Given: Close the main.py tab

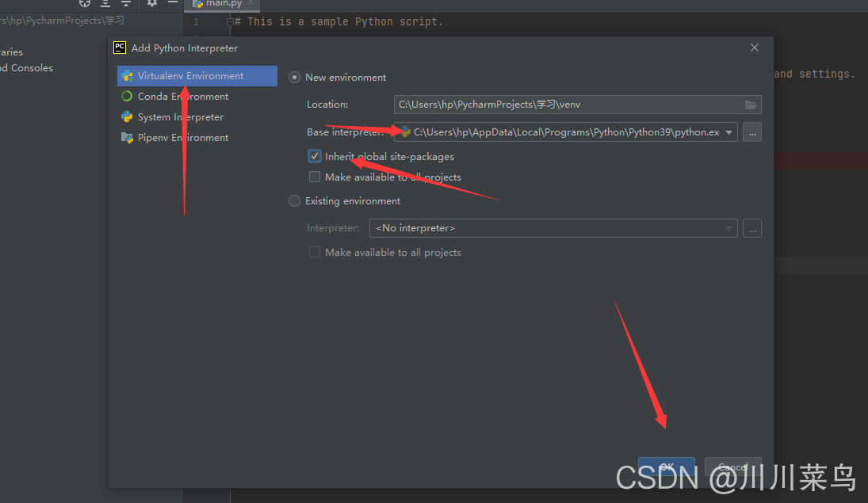Looking at the screenshot, I should point(250,2).
